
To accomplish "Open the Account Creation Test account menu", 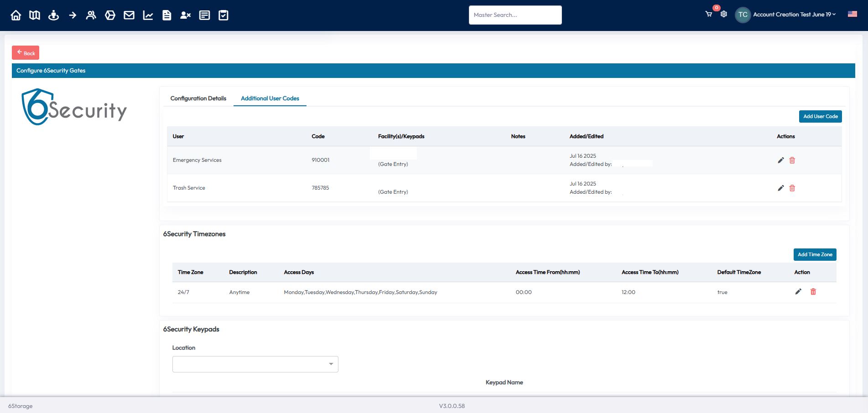I will click(794, 15).
